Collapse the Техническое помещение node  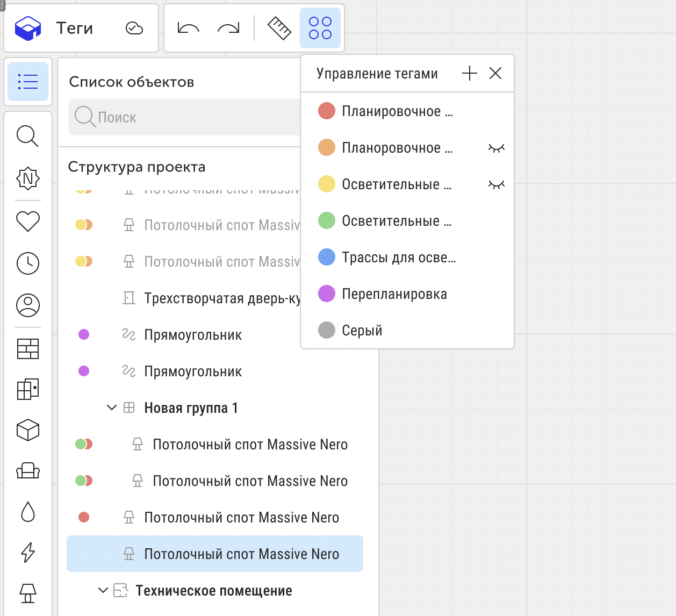[103, 591]
